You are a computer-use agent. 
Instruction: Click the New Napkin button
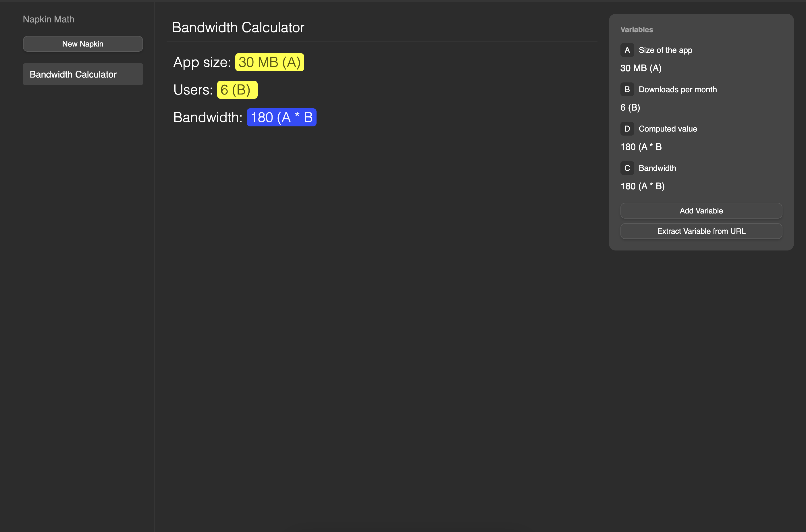point(83,44)
